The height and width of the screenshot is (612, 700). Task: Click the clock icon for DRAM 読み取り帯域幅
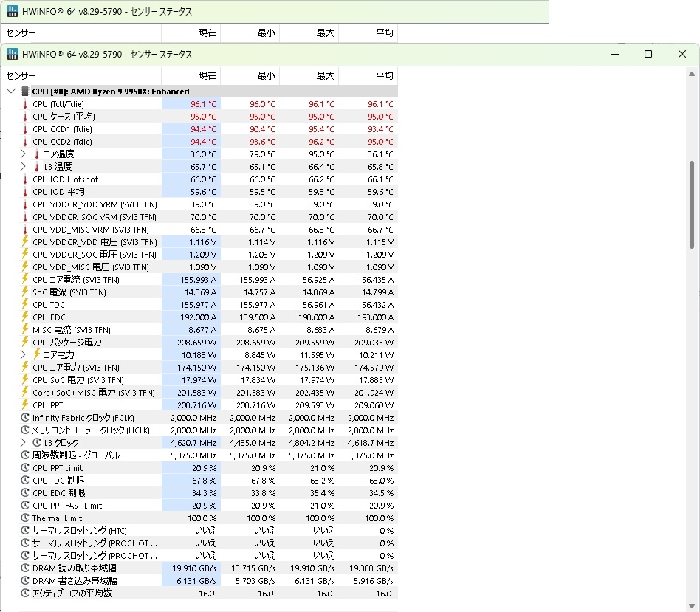pos(25,568)
